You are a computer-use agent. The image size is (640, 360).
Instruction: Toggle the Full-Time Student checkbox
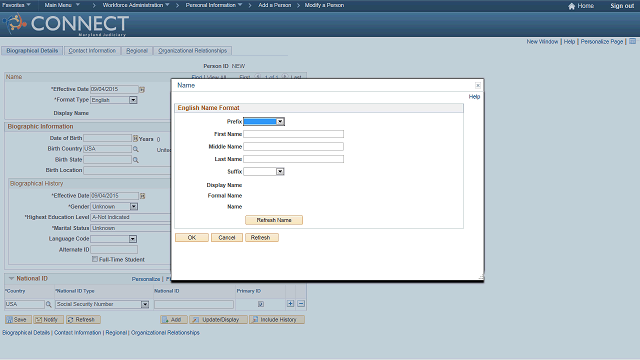pos(95,259)
